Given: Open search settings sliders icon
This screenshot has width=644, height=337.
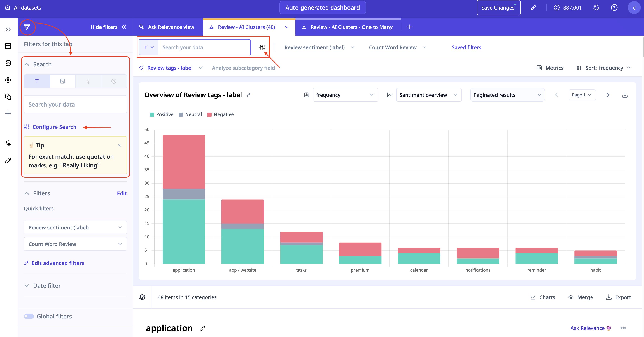Looking at the screenshot, I should coord(262,47).
